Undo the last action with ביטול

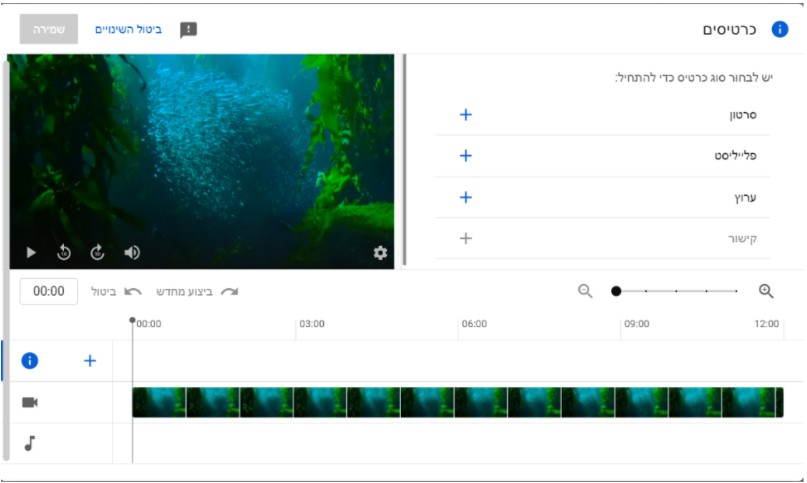pos(113,291)
